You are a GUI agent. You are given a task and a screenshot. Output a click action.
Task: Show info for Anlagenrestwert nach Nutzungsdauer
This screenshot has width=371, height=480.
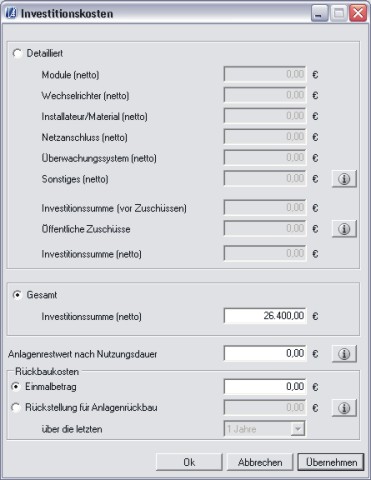click(344, 354)
